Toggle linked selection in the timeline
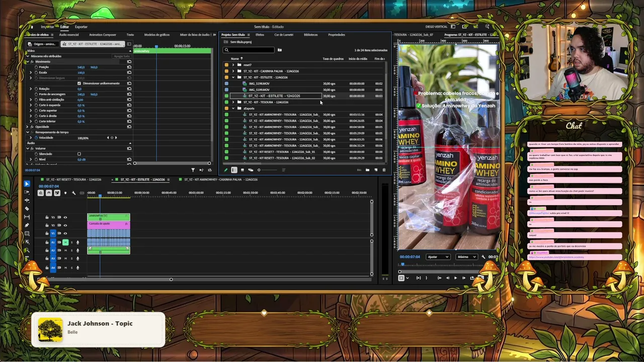Screen dimensions: 644x362 click(x=57, y=193)
